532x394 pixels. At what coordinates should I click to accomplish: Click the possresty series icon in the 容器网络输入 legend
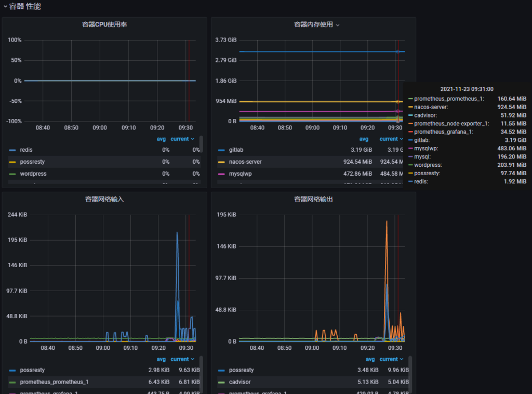(12, 370)
